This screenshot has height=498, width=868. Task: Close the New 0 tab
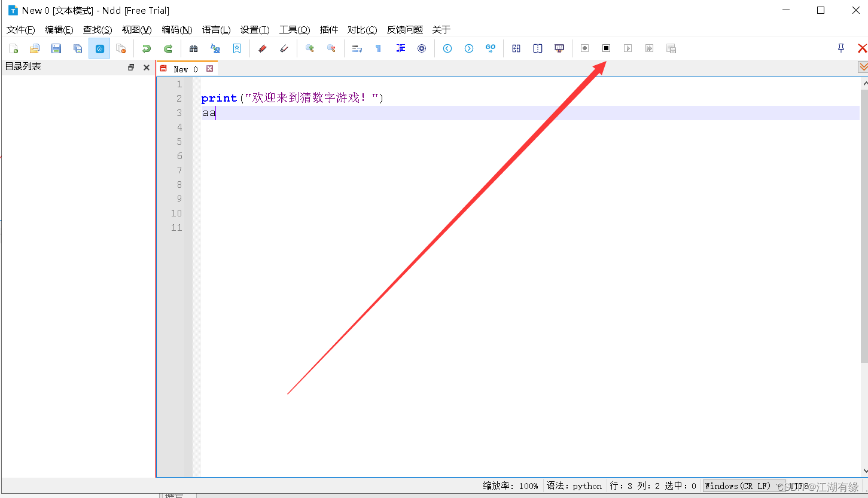pyautogui.click(x=210, y=69)
